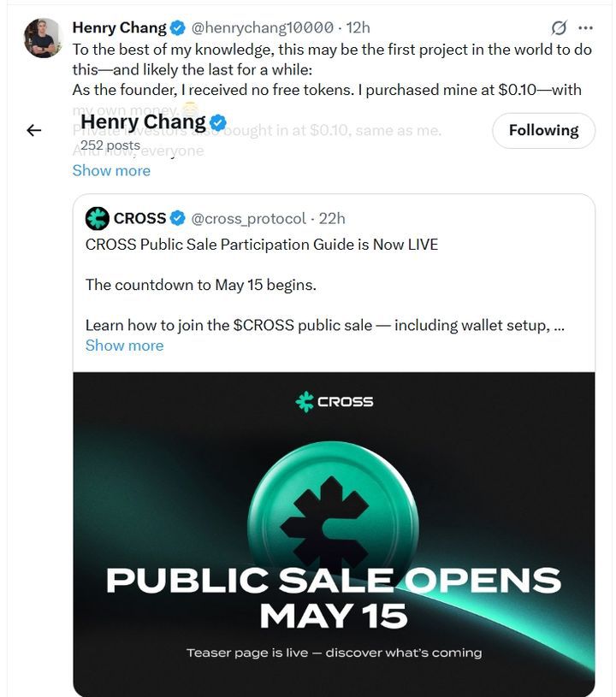Expand the quoted CROSS post's Show more
The height and width of the screenshot is (697, 616).
pos(124,346)
